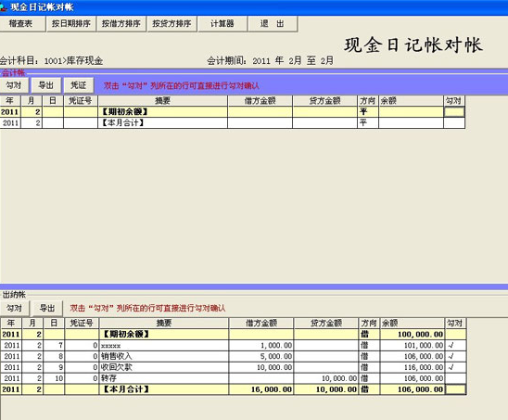Click 导出 button in 出纳帐 section

(x=47, y=308)
